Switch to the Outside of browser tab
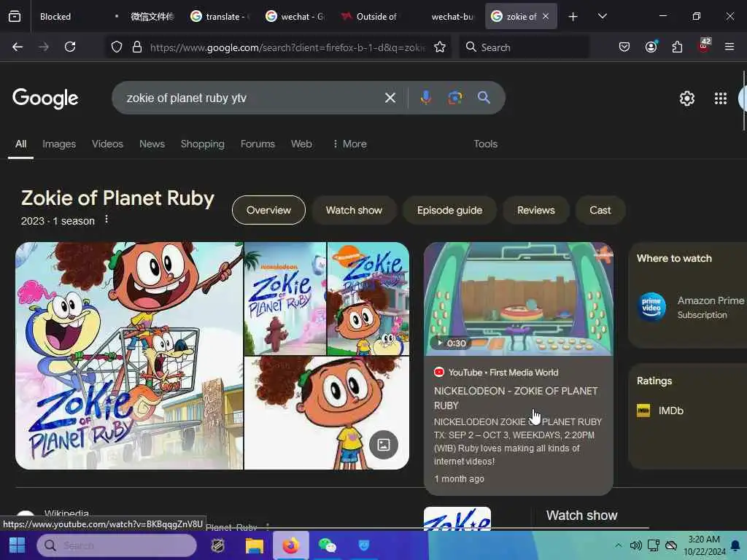 [x=370, y=16]
